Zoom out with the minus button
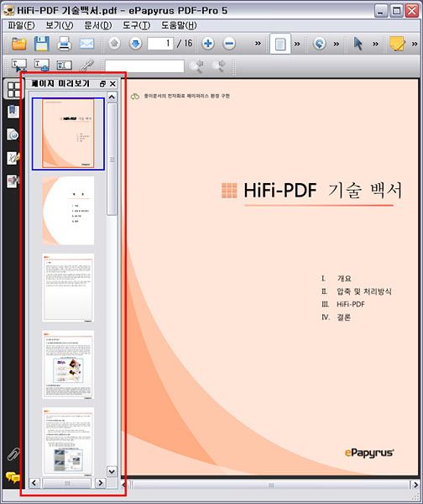Viewport: 423px width, 504px height. point(229,44)
